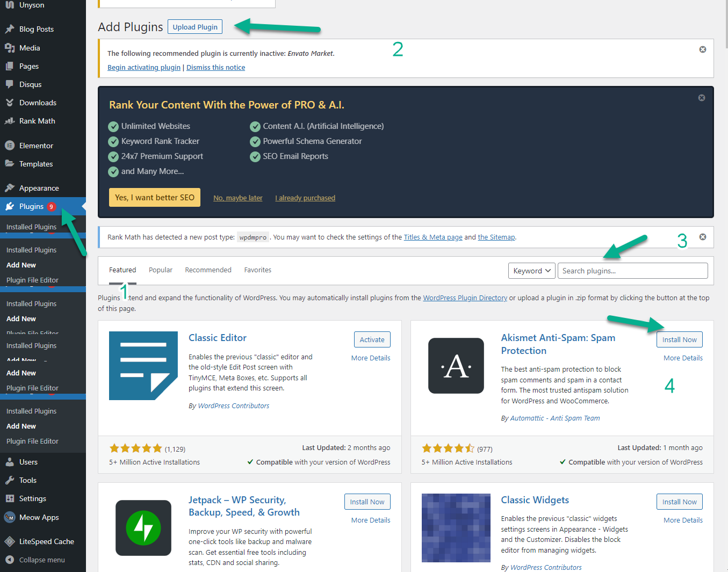
Task: Open the LiteSpeed Cache icon
Action: (10, 541)
